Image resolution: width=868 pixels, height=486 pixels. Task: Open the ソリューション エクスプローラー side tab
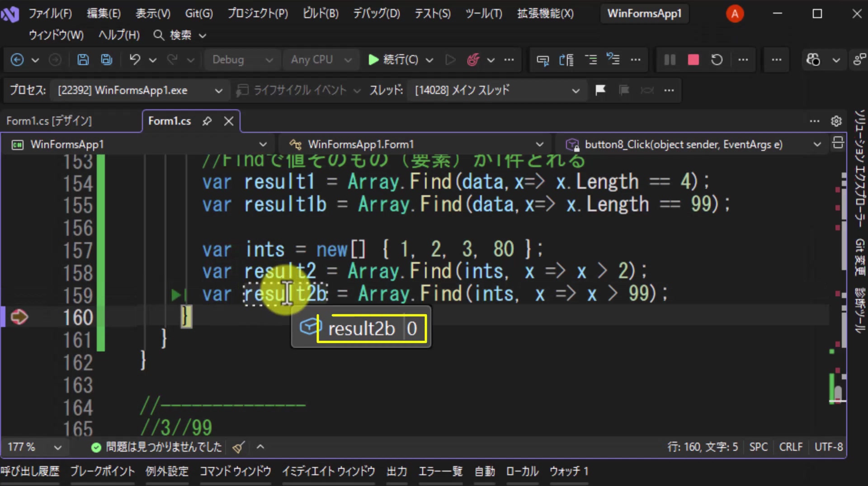pos(859,168)
